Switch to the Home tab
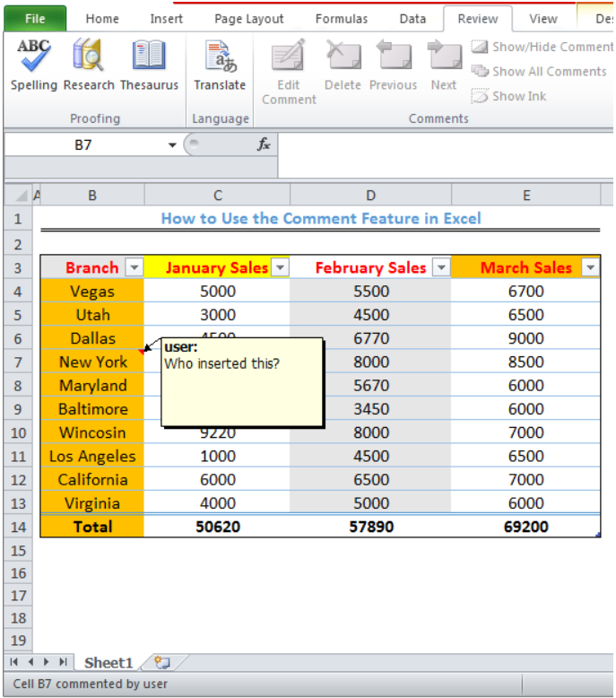 [x=102, y=19]
